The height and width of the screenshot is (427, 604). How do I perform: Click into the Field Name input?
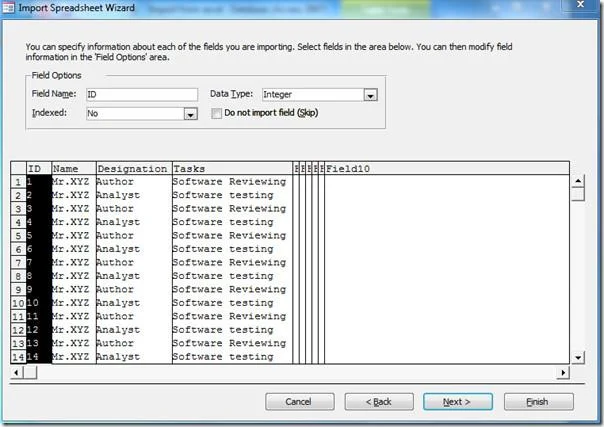pos(142,95)
